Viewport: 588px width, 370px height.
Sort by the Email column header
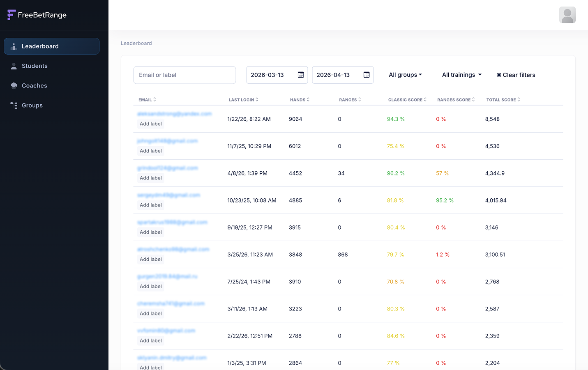click(147, 100)
